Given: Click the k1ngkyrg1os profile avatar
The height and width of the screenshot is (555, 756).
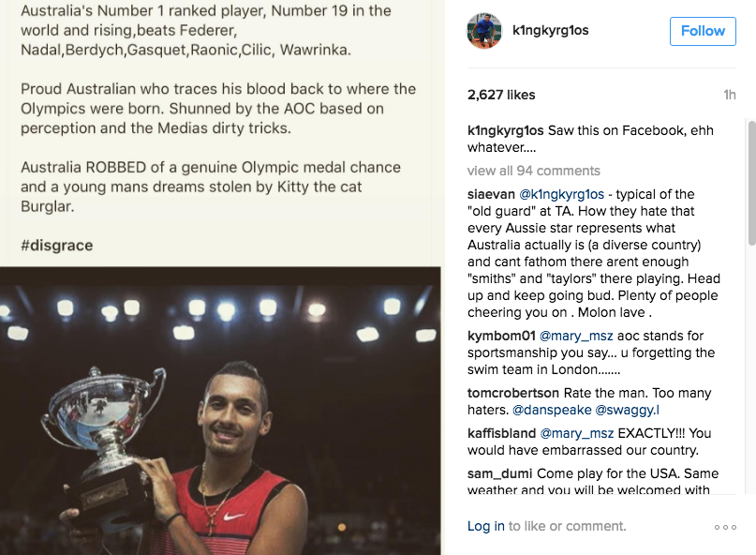Looking at the screenshot, I should click(485, 32).
